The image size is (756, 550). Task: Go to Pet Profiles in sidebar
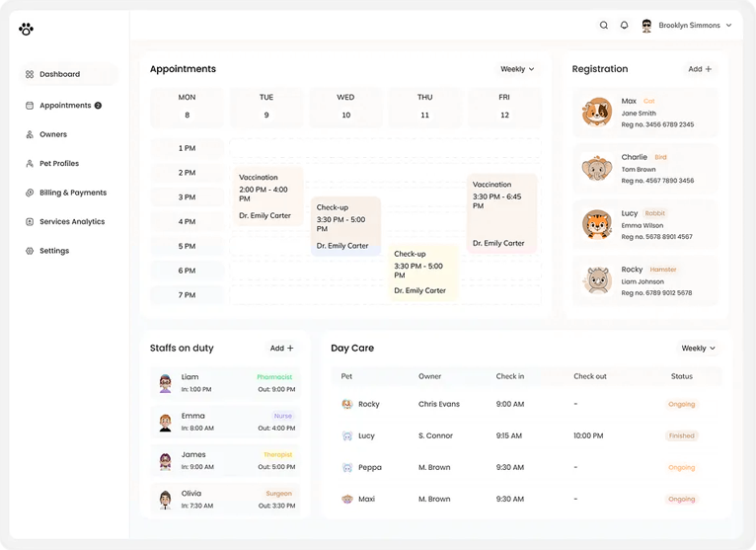58,164
